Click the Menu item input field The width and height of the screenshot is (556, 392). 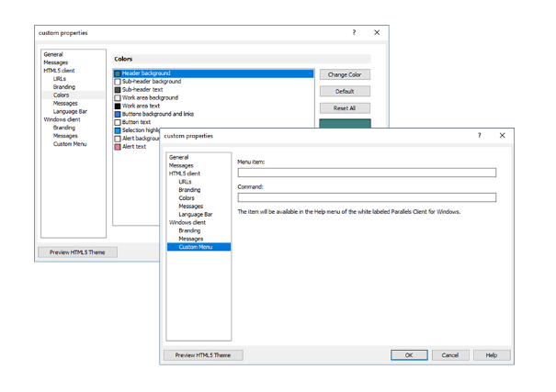click(367, 173)
